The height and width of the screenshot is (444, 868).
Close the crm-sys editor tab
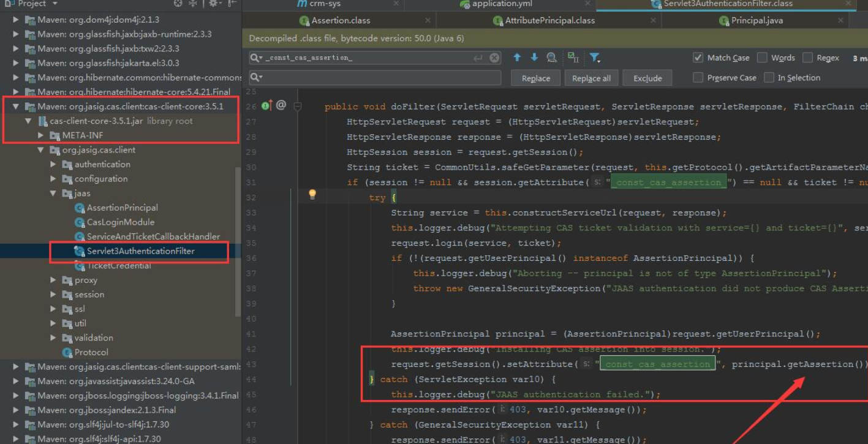pos(396,4)
